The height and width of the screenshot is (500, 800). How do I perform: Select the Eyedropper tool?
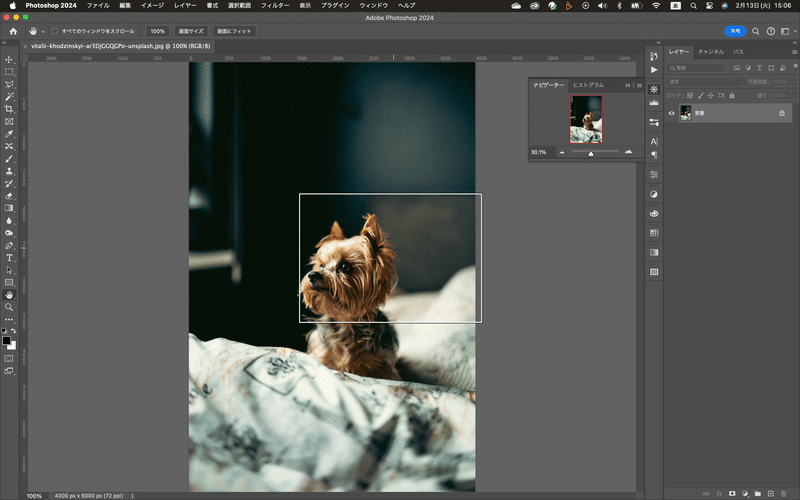pos(9,134)
